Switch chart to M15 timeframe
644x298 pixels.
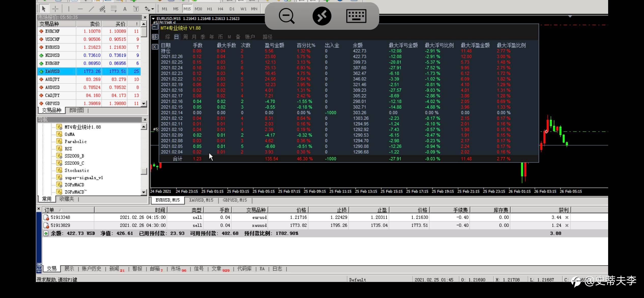pyautogui.click(x=187, y=9)
